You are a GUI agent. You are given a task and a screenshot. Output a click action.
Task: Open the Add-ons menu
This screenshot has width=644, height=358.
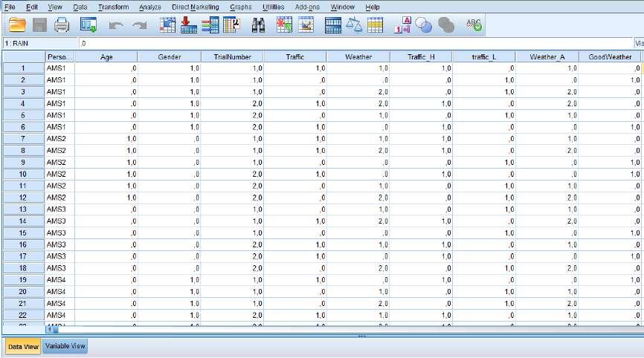coord(307,7)
